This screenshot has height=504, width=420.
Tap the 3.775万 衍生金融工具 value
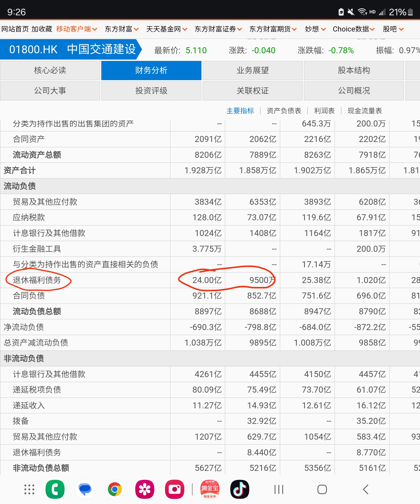tap(207, 249)
